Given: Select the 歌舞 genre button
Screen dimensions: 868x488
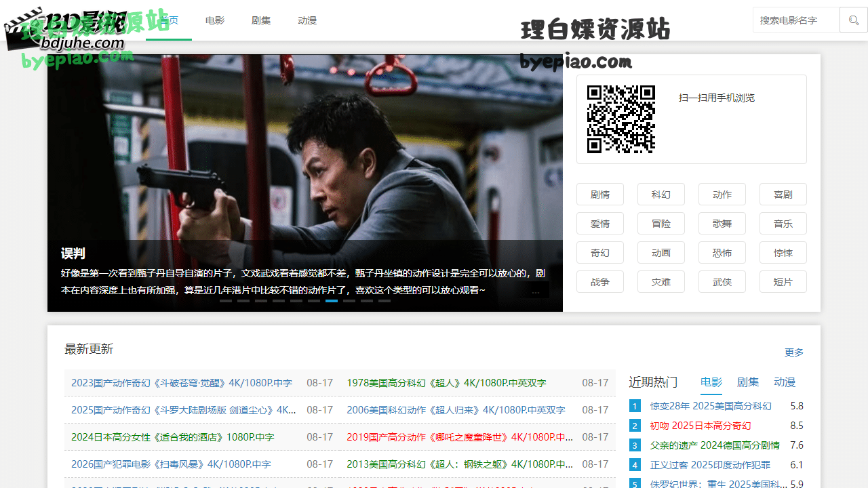Looking at the screenshot, I should (722, 224).
